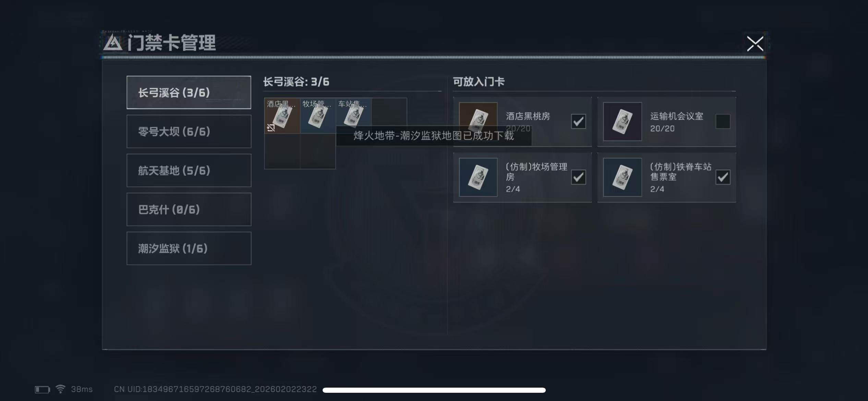Switch to 零号大坝 (6/6) tab
This screenshot has width=868, height=401.
[189, 131]
